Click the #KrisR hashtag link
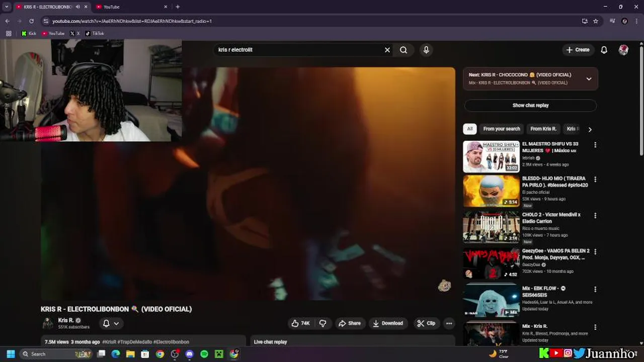Screen dimensions: 644x362 click(109, 342)
